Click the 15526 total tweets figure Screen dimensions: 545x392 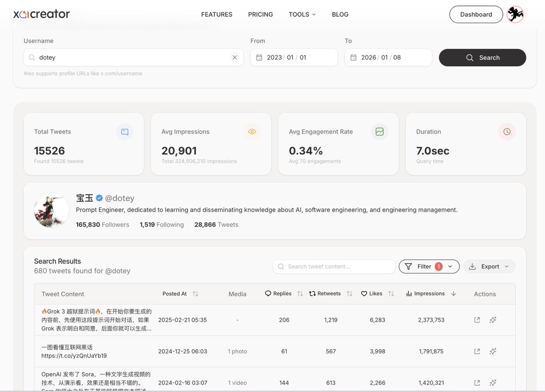pyautogui.click(x=50, y=151)
